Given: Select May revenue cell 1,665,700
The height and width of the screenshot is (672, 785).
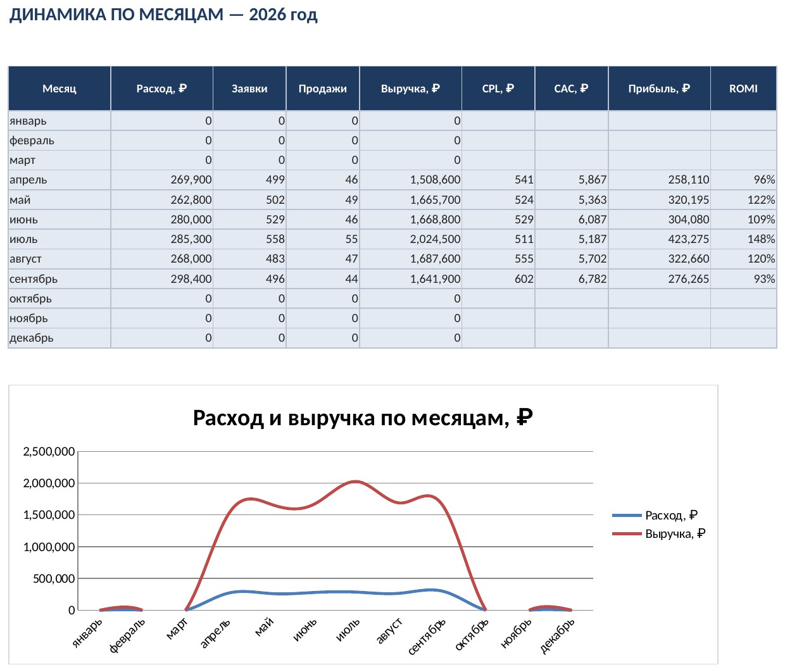Looking at the screenshot, I should coord(411,200).
